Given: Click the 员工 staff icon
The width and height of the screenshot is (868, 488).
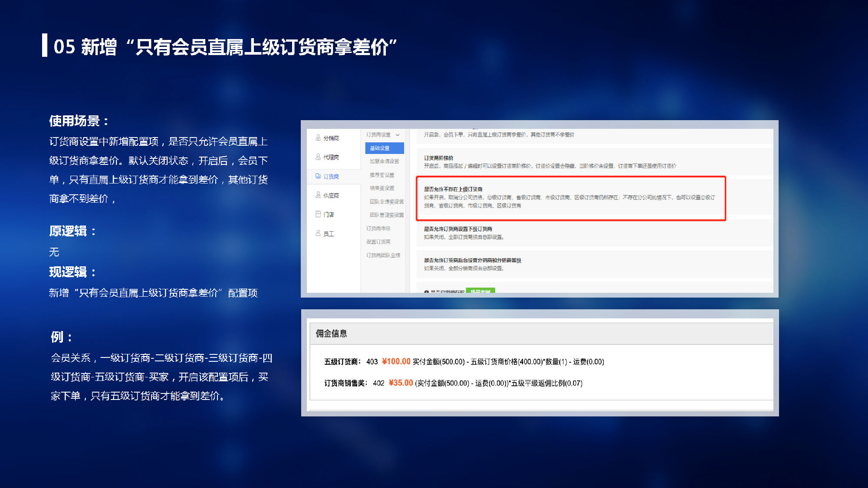Looking at the screenshot, I should point(318,233).
